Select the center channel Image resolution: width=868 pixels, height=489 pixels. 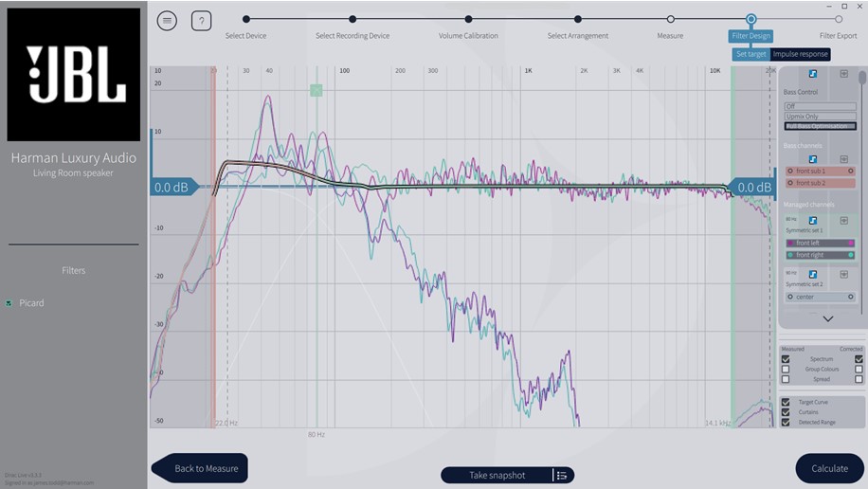pos(821,297)
